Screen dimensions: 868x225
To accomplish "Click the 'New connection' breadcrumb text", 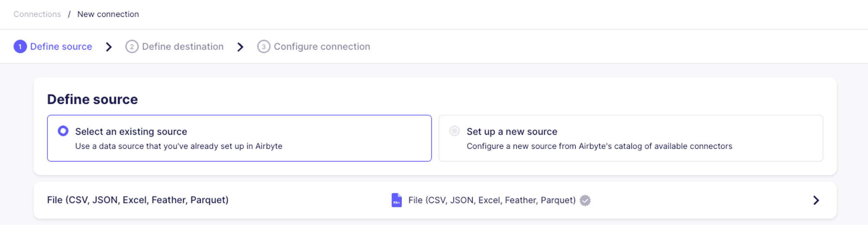I will [x=108, y=14].
